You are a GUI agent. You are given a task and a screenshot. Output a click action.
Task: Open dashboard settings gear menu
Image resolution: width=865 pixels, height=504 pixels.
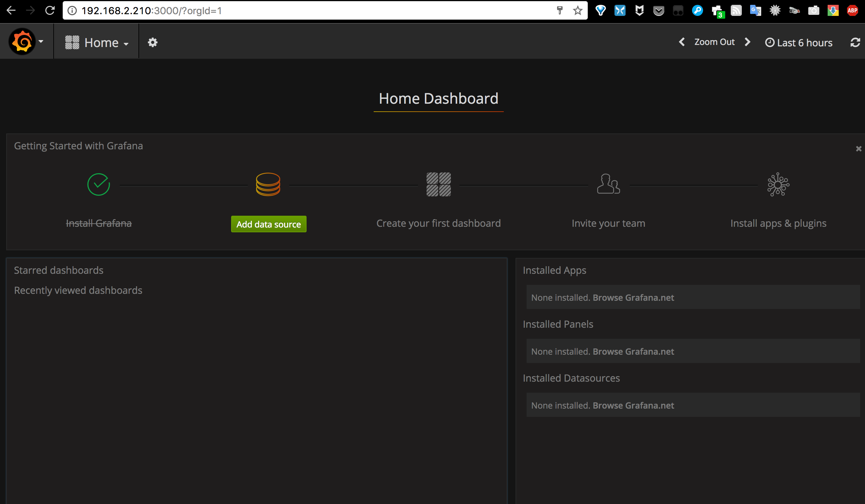pos(153,43)
